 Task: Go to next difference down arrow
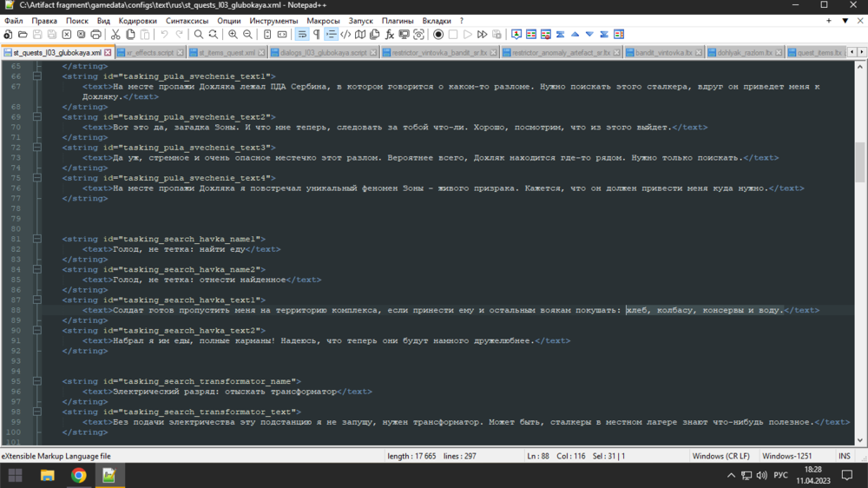point(589,35)
